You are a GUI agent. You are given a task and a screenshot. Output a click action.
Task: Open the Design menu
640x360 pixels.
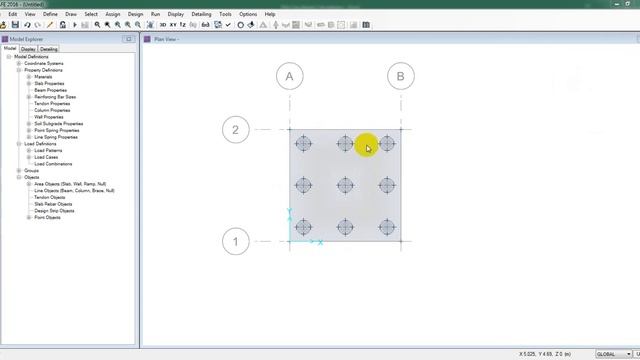135,14
